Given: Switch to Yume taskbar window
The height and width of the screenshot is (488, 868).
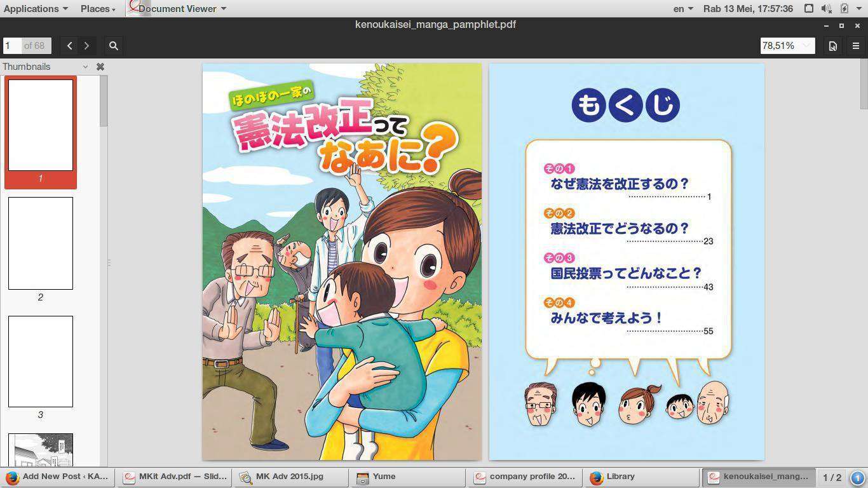Looking at the screenshot, I should click(x=407, y=477).
